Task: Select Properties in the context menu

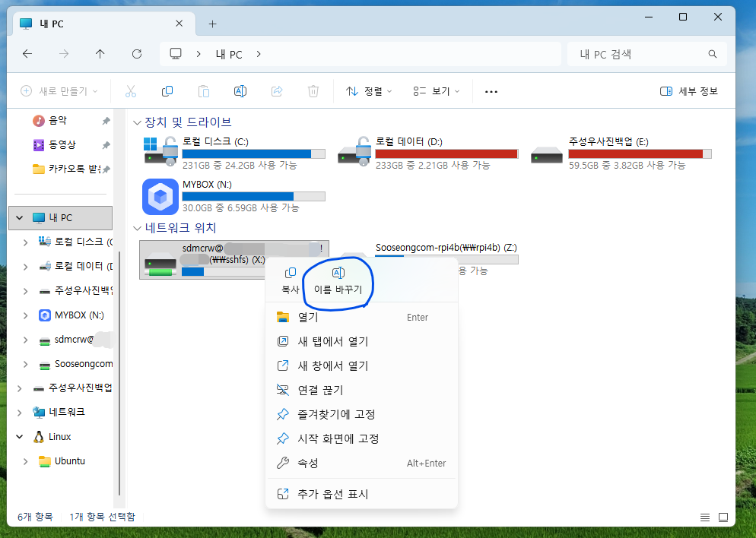Action: pyautogui.click(x=308, y=463)
